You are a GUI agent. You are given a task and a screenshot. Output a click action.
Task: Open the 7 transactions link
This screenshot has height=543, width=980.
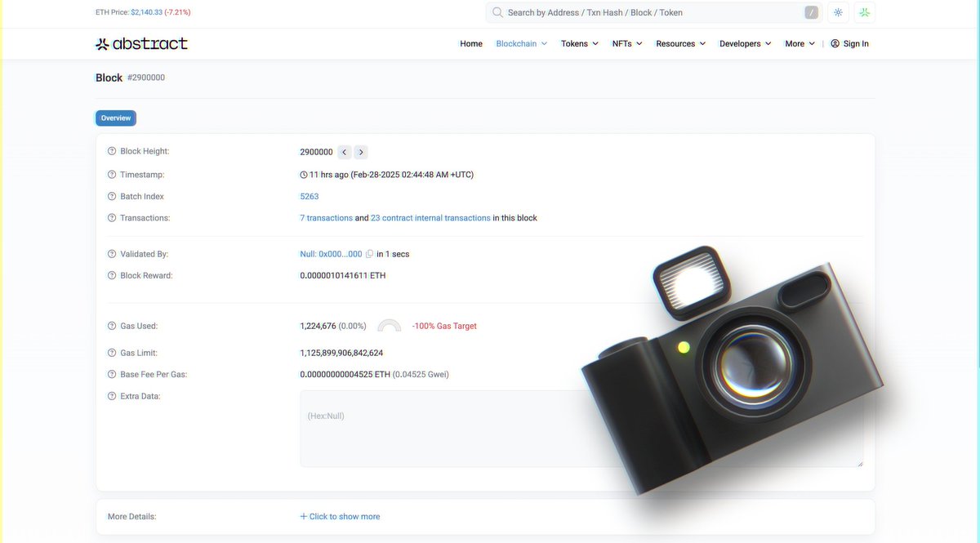tap(327, 218)
